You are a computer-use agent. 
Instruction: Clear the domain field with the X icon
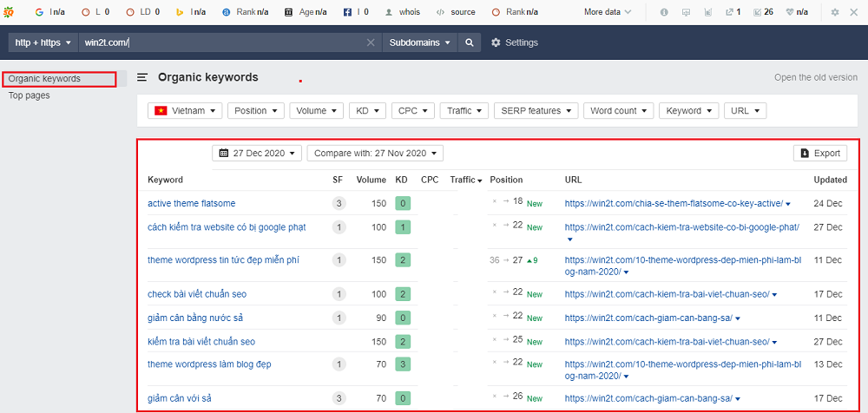[x=371, y=43]
